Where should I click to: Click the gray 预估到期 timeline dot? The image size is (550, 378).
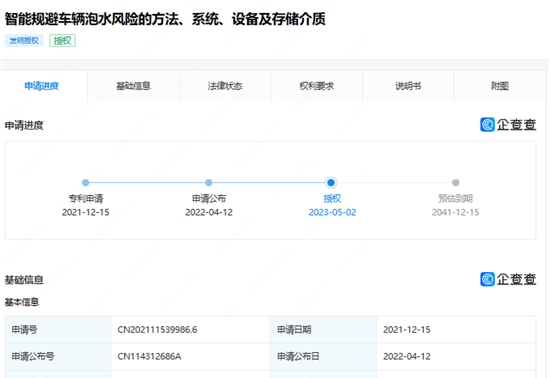[x=456, y=182]
